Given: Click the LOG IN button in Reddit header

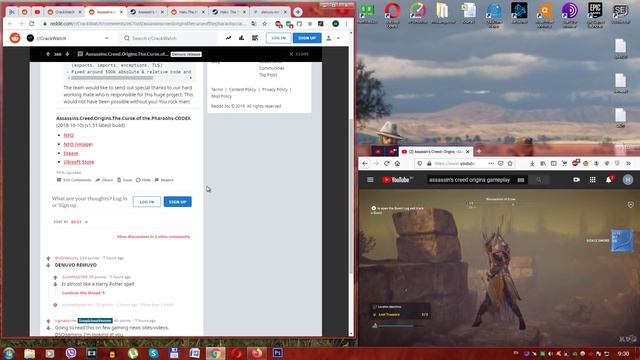Looking at the screenshot, I should (x=278, y=38).
